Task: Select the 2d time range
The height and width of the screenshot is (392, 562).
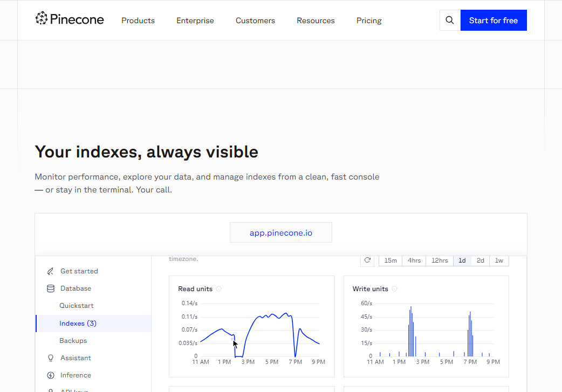Action: point(480,260)
